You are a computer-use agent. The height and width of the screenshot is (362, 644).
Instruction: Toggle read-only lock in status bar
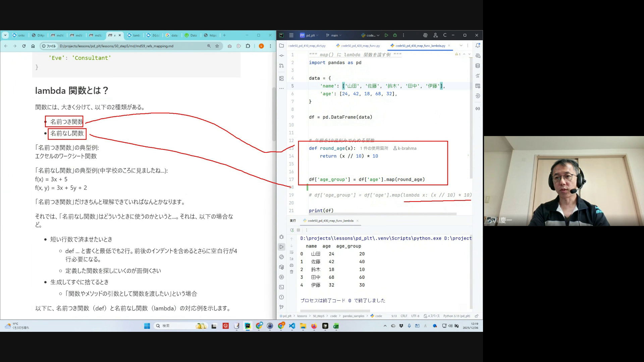(477, 316)
